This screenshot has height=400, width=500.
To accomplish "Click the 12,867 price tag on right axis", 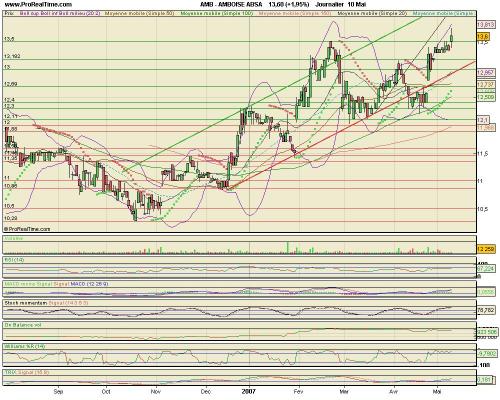I will (x=485, y=73).
